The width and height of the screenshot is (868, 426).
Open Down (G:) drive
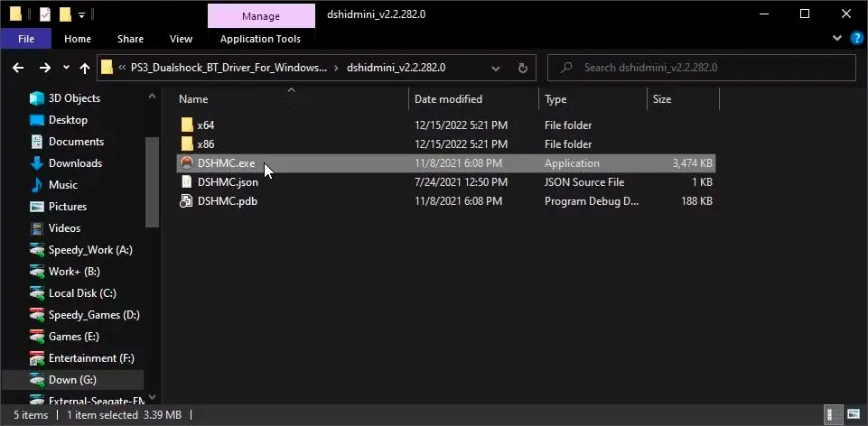[72, 380]
